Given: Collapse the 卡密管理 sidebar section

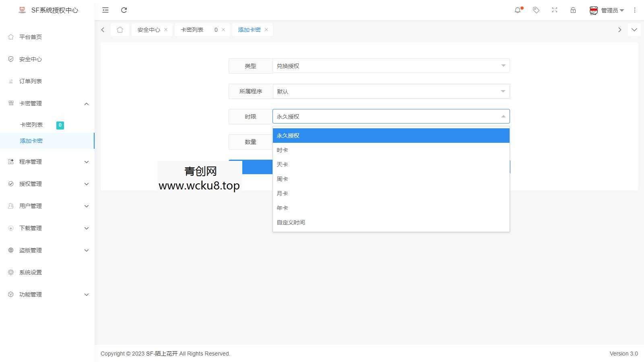Looking at the screenshot, I should pos(47,103).
